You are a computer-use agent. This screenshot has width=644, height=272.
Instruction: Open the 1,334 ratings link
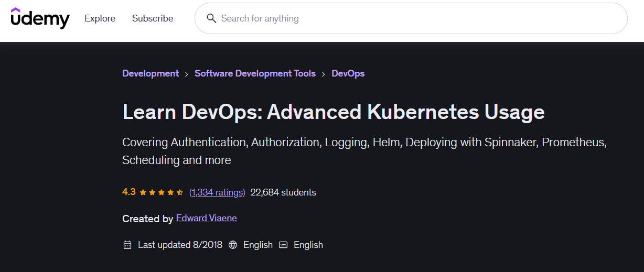point(217,192)
